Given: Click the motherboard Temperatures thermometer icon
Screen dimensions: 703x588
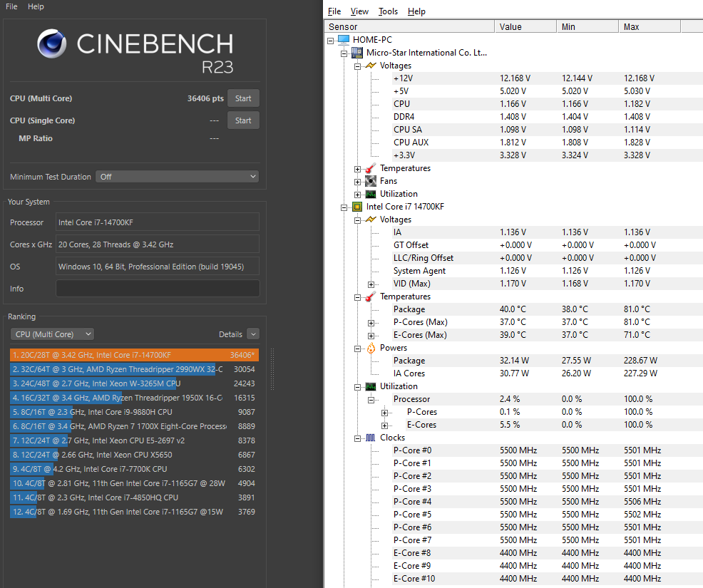Looking at the screenshot, I should click(x=370, y=168).
